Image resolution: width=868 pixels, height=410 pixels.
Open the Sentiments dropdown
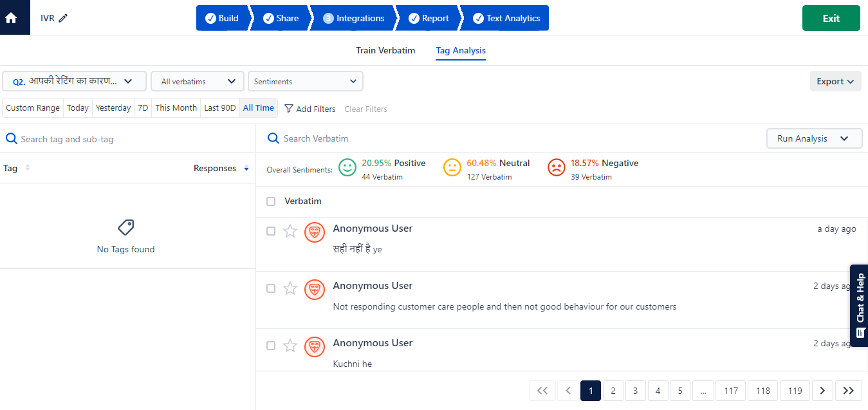pyautogui.click(x=305, y=81)
